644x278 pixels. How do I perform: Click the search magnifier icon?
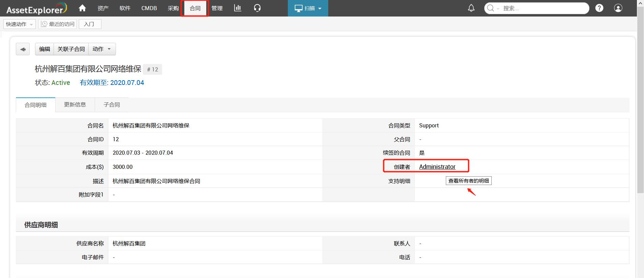pyautogui.click(x=491, y=8)
